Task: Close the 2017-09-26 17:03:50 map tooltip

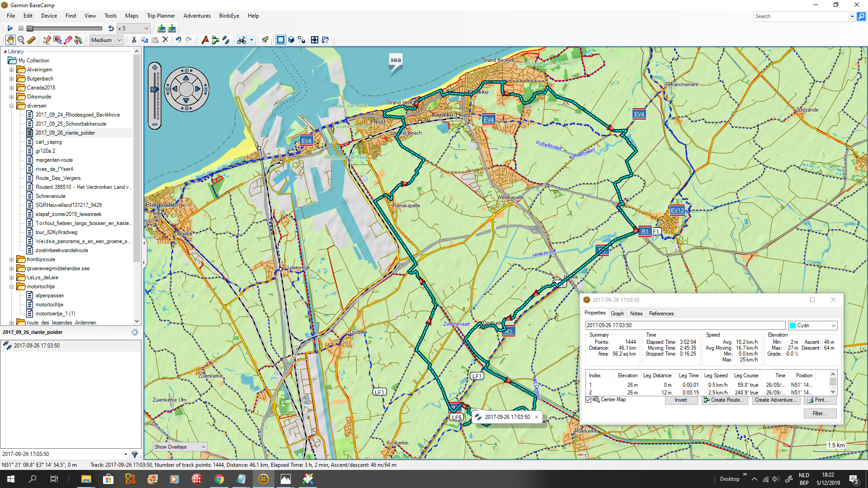Action: (537, 417)
